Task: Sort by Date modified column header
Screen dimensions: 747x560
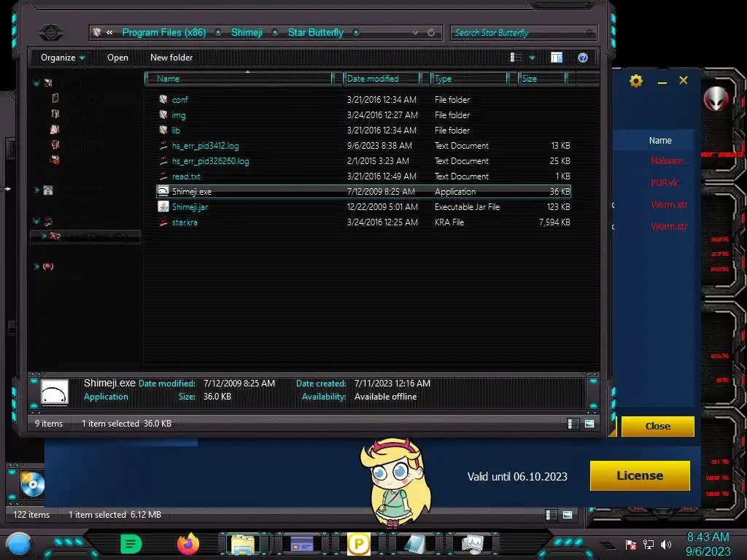Action: pos(381,79)
